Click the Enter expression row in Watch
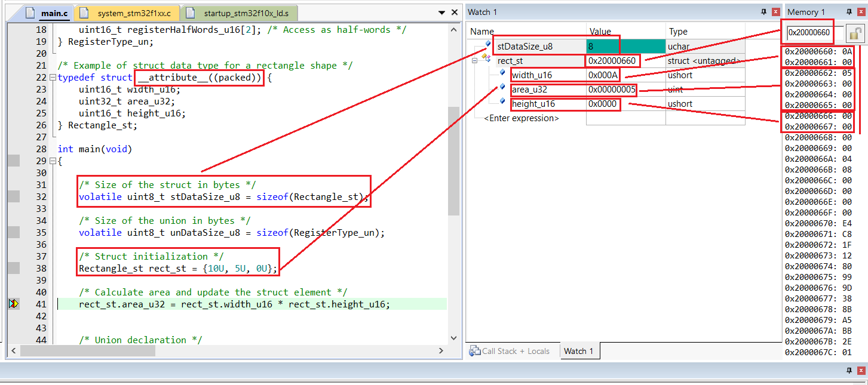Viewport: 868px width, 385px height. (522, 118)
